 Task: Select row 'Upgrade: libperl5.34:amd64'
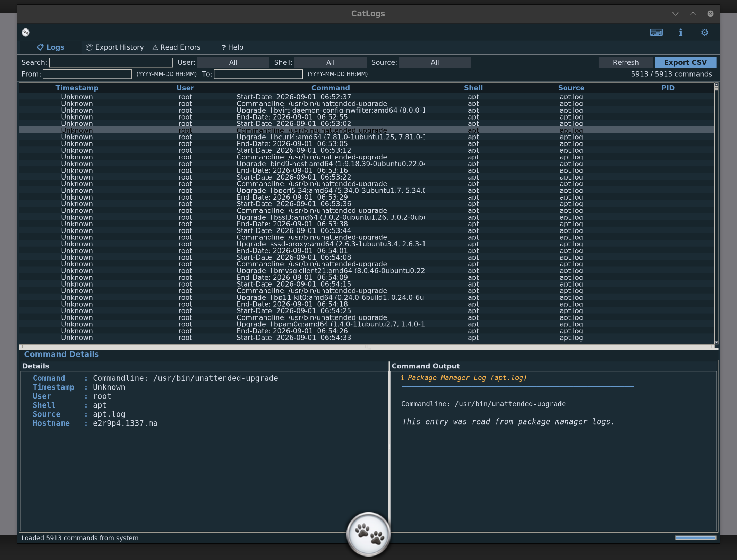tap(367, 191)
